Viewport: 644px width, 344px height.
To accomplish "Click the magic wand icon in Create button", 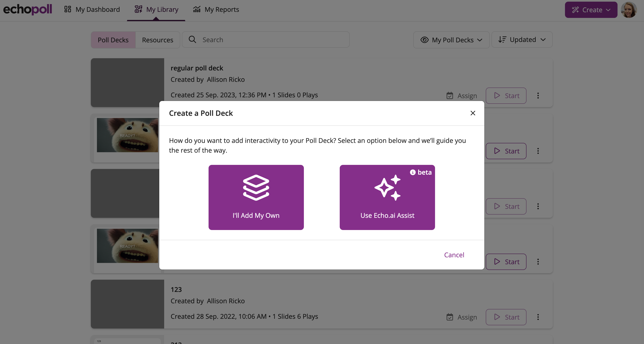I will pos(576,10).
